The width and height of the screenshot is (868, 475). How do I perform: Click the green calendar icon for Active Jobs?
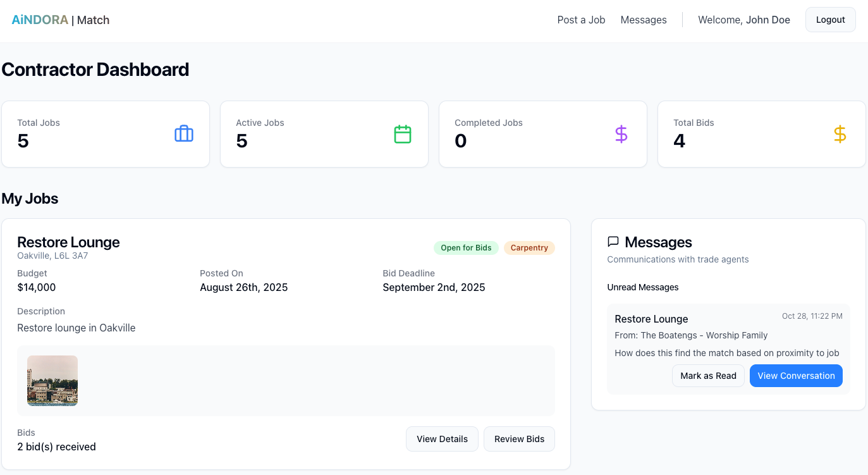pyautogui.click(x=403, y=133)
